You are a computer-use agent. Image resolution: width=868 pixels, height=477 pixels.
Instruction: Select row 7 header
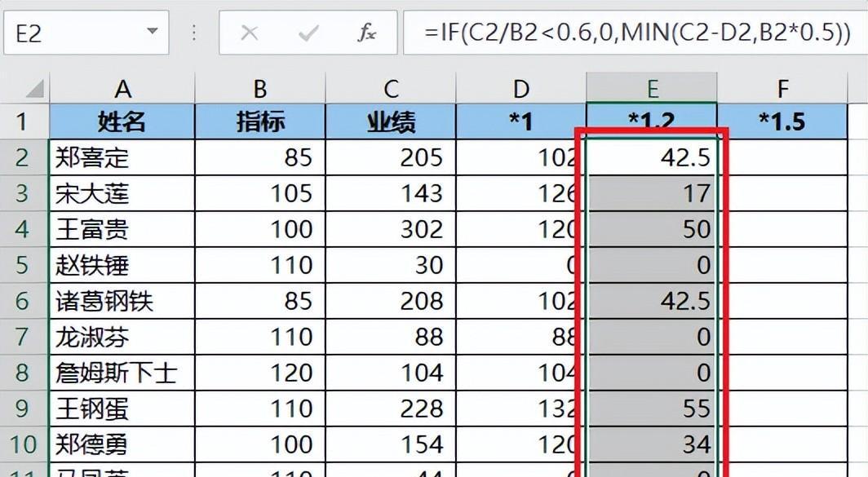(24, 337)
